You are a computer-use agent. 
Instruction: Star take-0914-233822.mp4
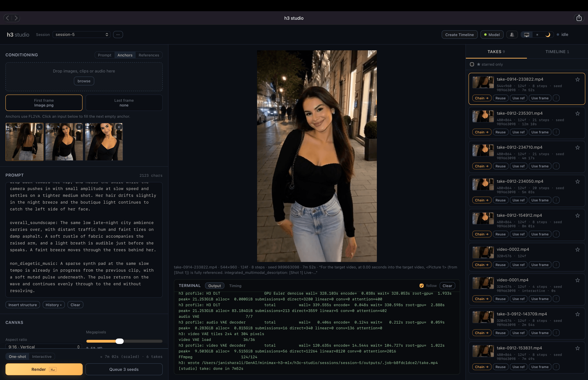point(577,79)
